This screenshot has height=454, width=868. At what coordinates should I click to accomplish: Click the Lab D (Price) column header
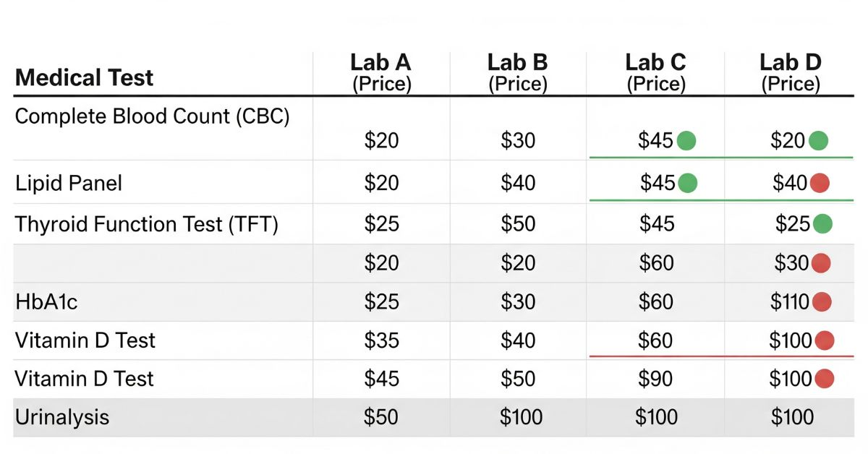coord(791,73)
